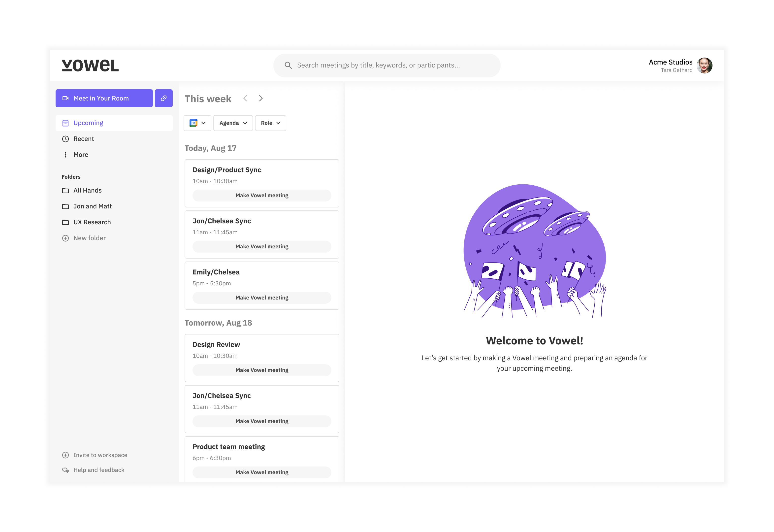Open the Design/Product Sync meeting card
The image size is (774, 532).
(262, 183)
